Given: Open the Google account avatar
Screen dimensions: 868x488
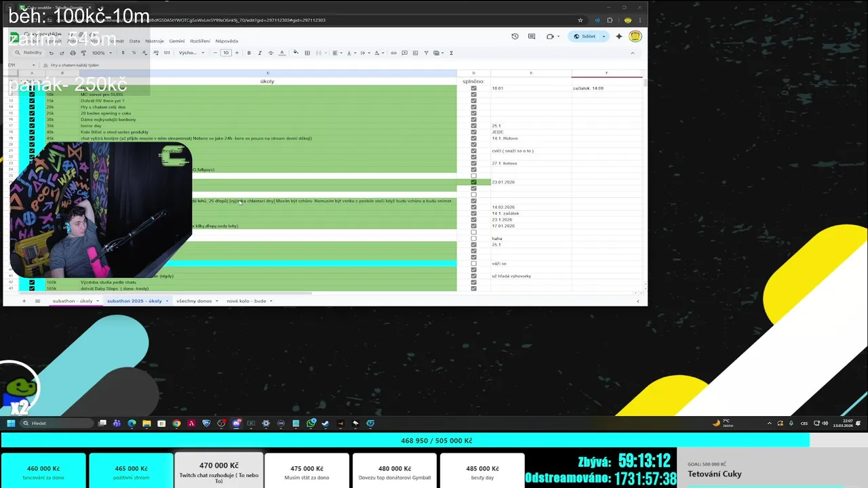Looking at the screenshot, I should [635, 37].
